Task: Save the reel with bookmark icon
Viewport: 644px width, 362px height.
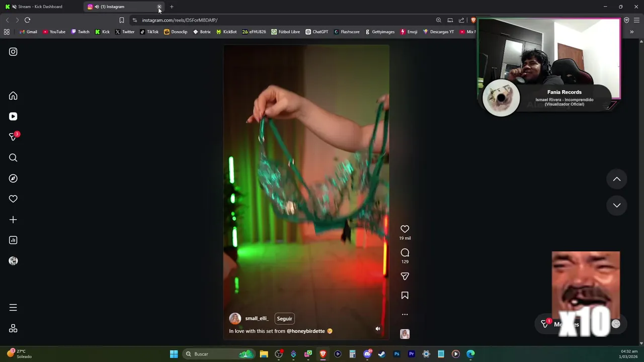Action: (405, 296)
